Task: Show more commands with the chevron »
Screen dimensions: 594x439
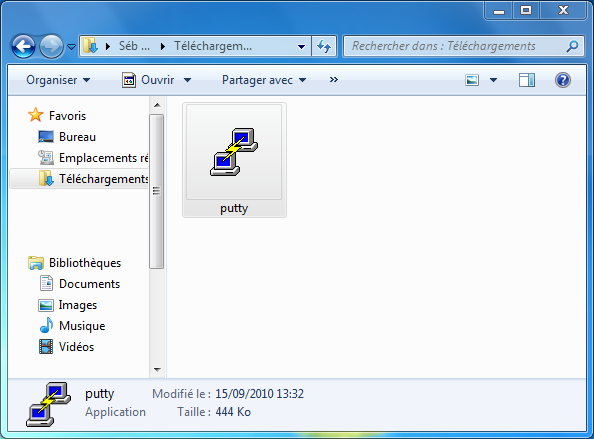Action: (333, 80)
